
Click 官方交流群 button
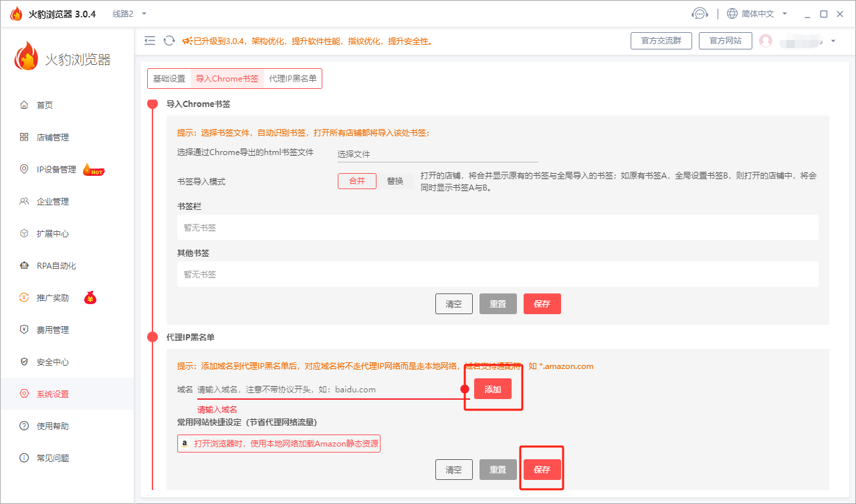click(661, 41)
